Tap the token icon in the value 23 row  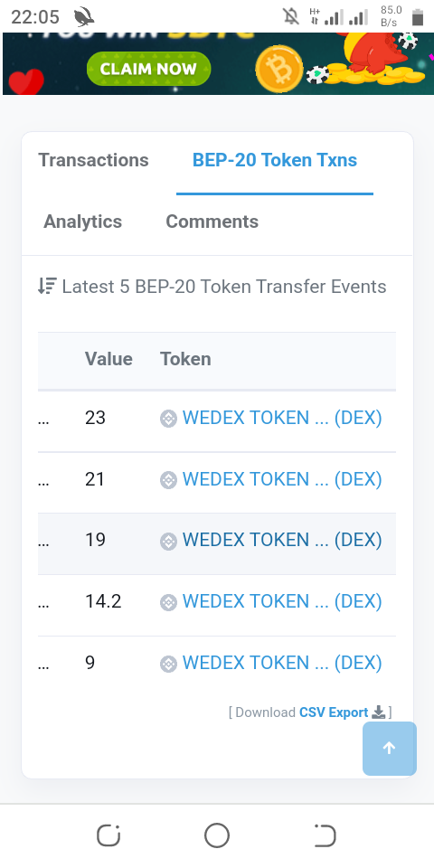click(168, 419)
